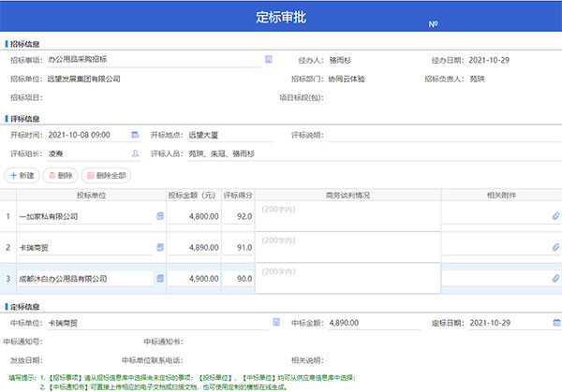Open the 招标事项 selection list icon
Image resolution: width=562 pixels, height=392 pixels.
(268, 60)
